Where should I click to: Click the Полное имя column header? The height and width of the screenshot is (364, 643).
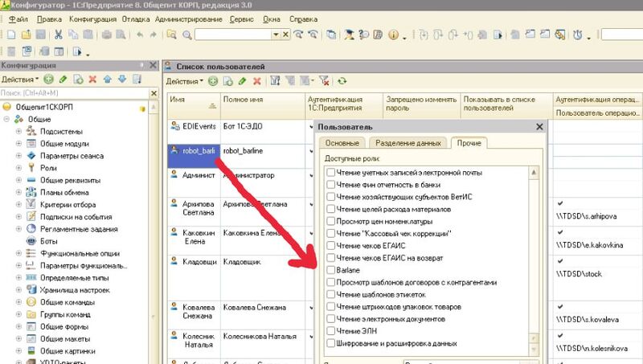click(263, 106)
